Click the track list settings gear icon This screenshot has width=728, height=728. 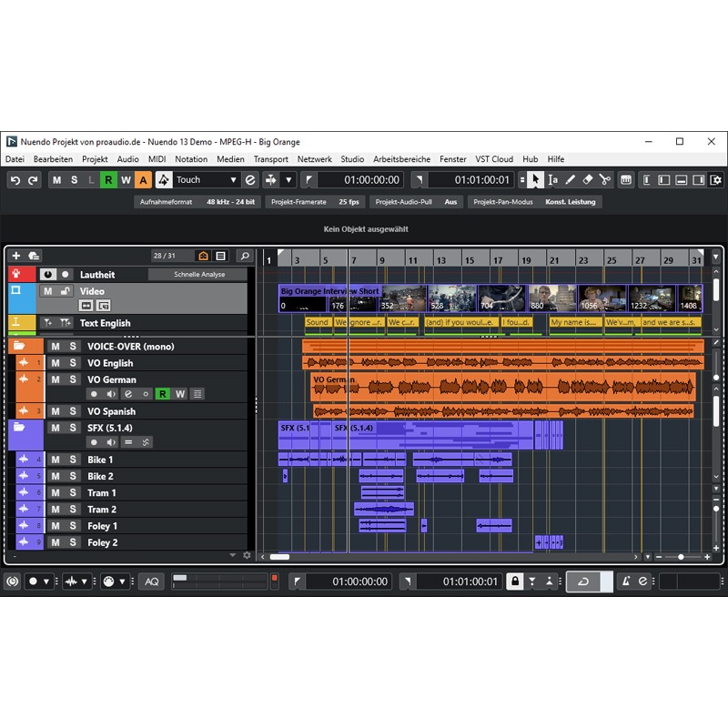pos(247,555)
